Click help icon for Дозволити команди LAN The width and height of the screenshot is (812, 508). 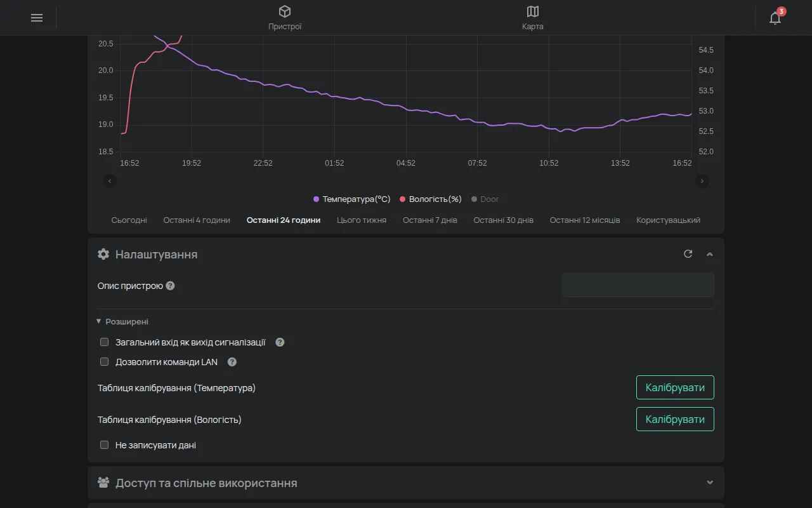232,362
